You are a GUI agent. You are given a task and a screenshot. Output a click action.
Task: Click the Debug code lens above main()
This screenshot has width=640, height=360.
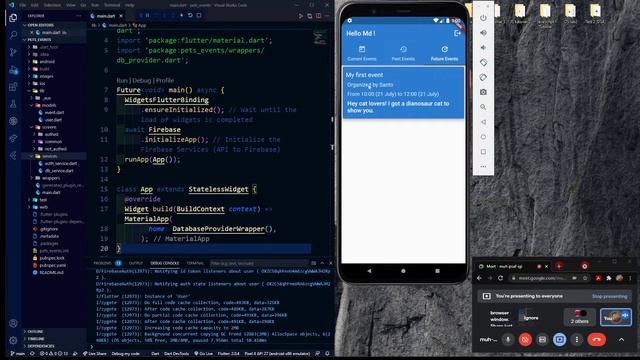[x=142, y=80]
